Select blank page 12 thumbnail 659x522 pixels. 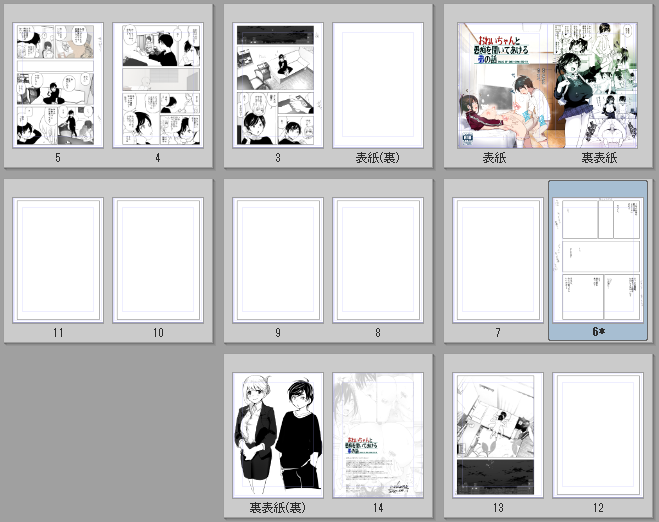(598, 435)
